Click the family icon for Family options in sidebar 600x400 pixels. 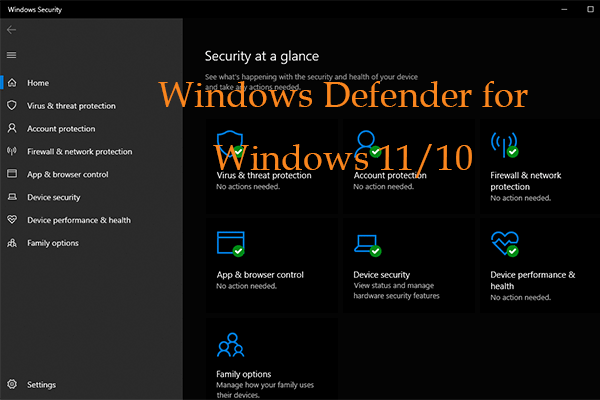[x=12, y=243]
